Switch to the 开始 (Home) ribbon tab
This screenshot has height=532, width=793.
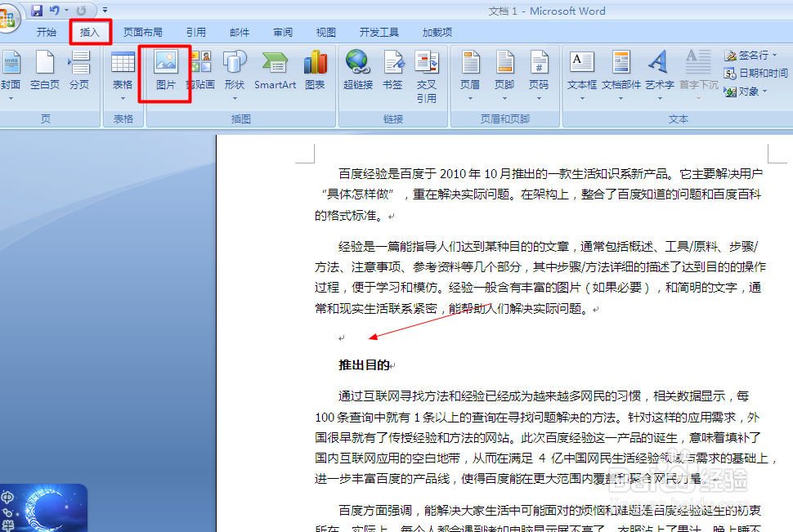click(47, 32)
